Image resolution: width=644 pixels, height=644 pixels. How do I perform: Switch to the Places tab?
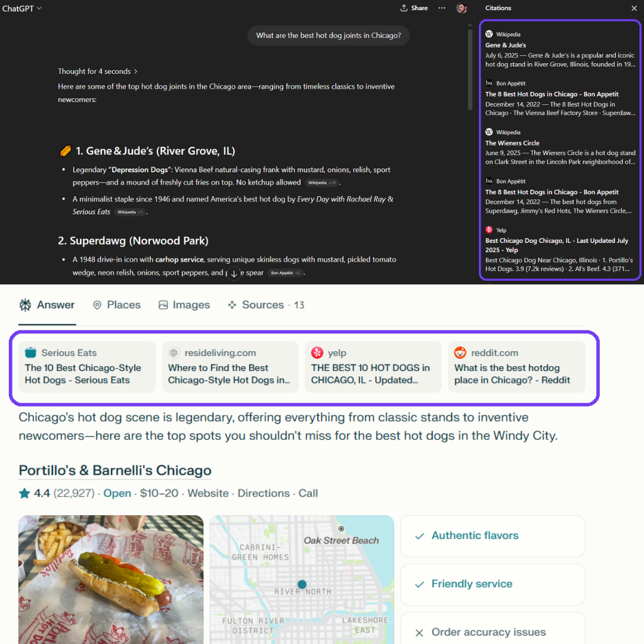coord(117,305)
